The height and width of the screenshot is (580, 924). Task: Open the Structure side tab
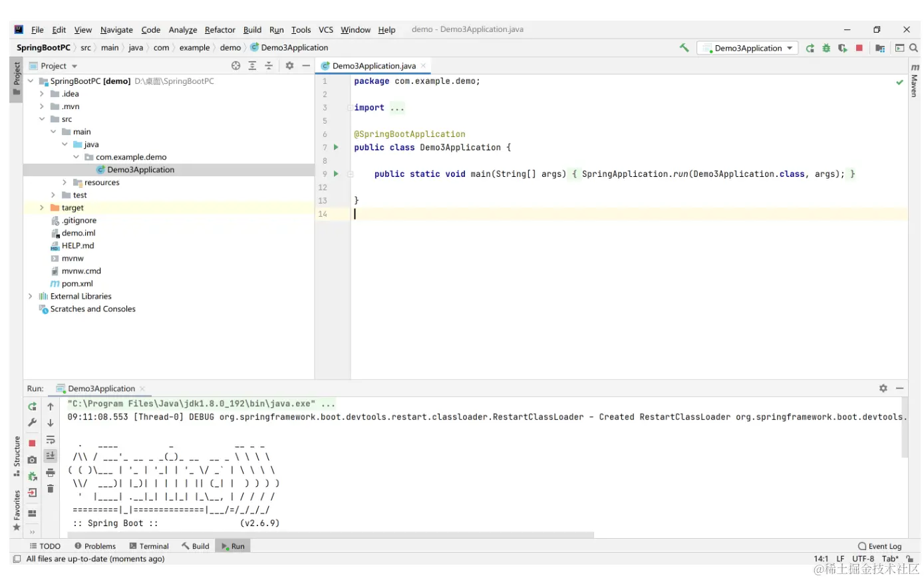17,456
